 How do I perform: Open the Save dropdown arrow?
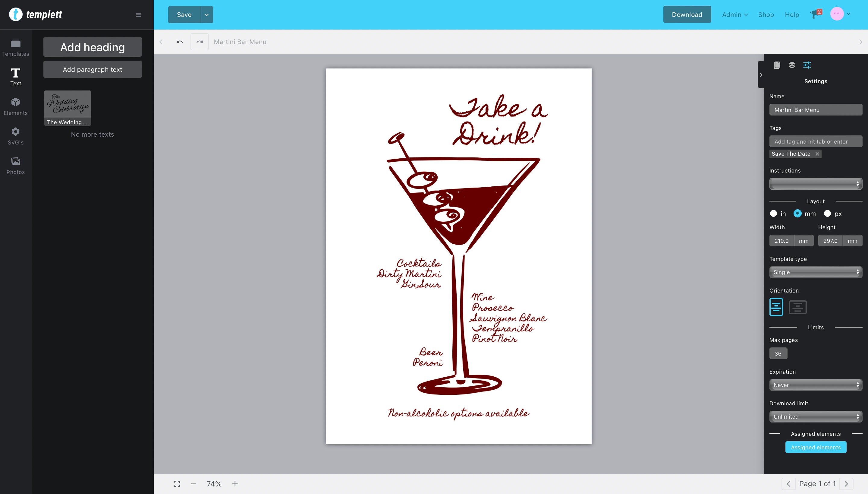[x=206, y=14]
